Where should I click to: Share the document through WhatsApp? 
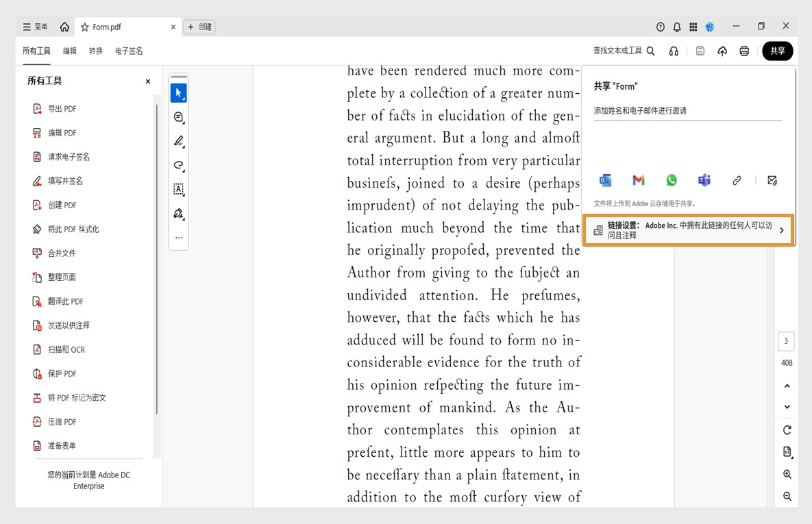671,180
